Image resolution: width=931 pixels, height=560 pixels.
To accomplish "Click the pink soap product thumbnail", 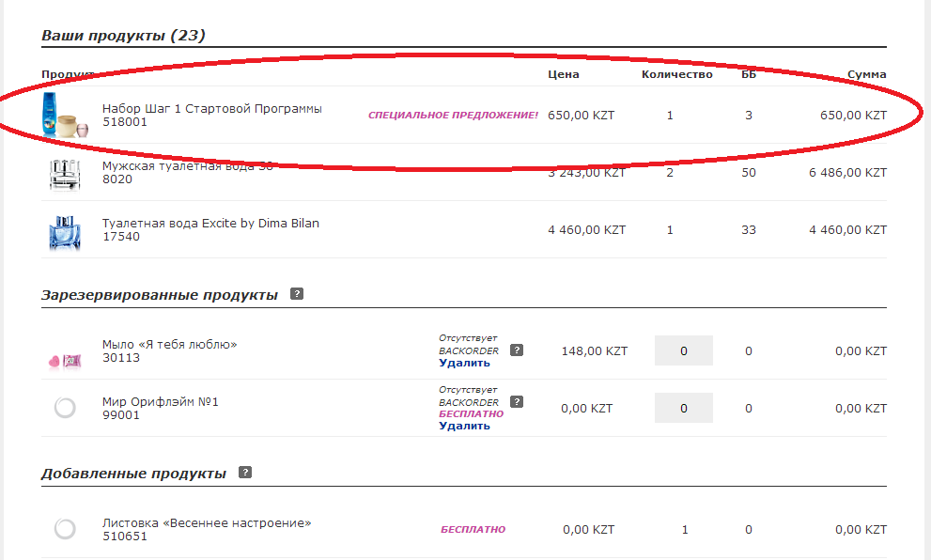I will point(65,361).
